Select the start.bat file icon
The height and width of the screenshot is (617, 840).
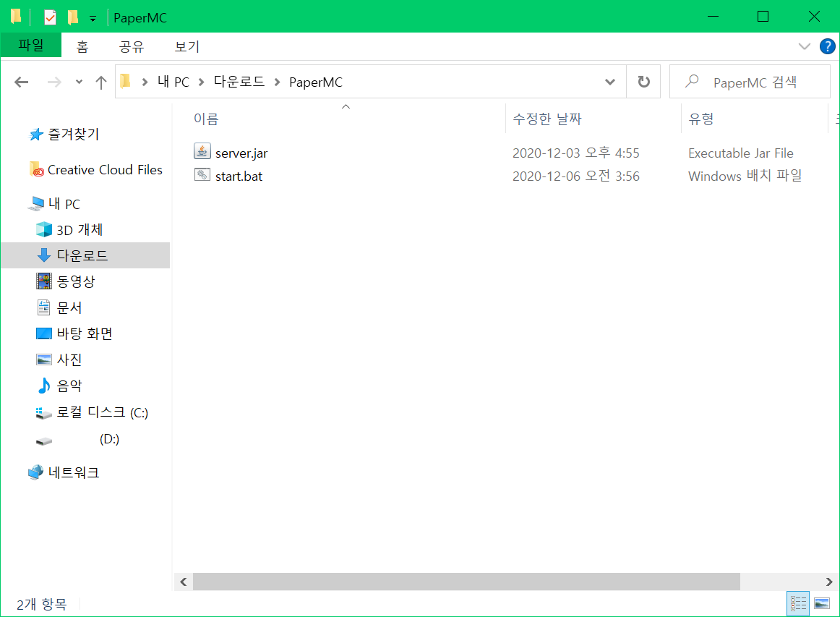point(202,175)
